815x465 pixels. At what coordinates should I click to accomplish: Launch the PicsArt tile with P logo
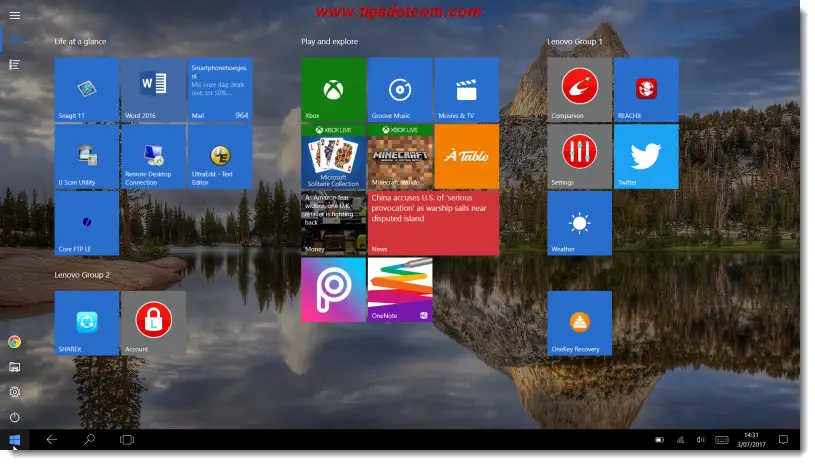[x=334, y=290]
